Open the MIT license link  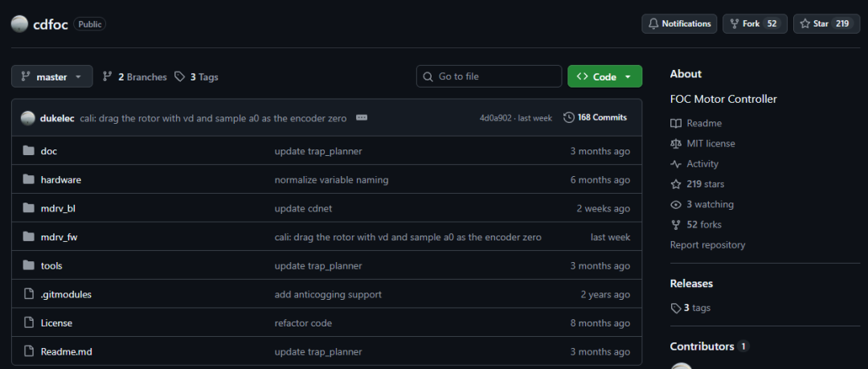click(x=702, y=143)
